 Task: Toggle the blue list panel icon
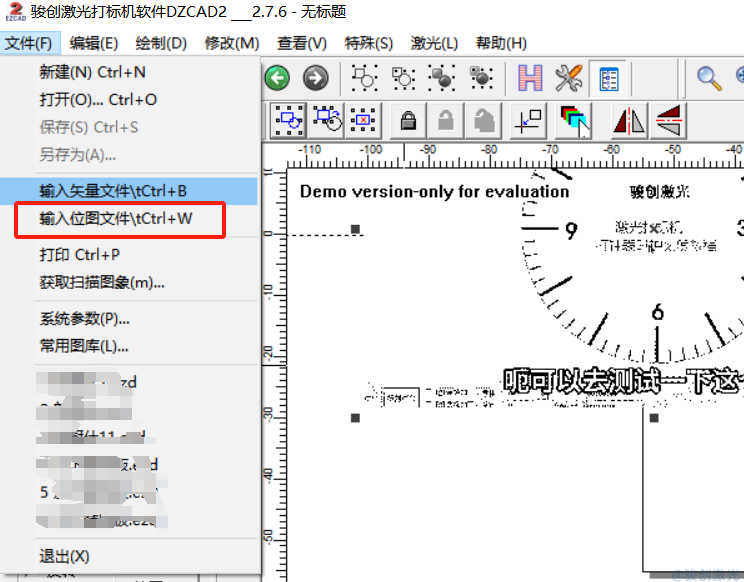608,78
